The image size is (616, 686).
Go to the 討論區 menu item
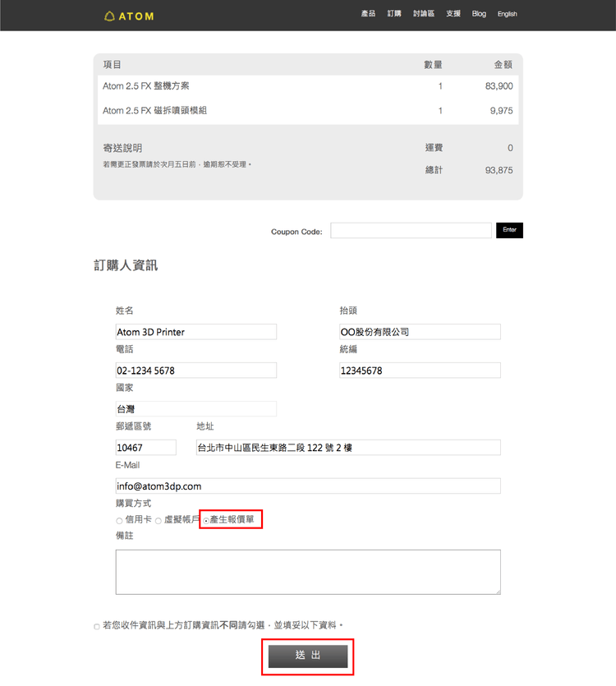tap(424, 14)
